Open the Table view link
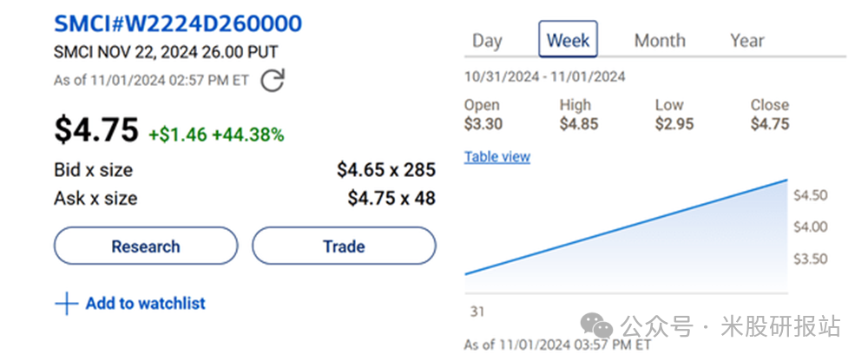This screenshot has width=868, height=361. (497, 157)
